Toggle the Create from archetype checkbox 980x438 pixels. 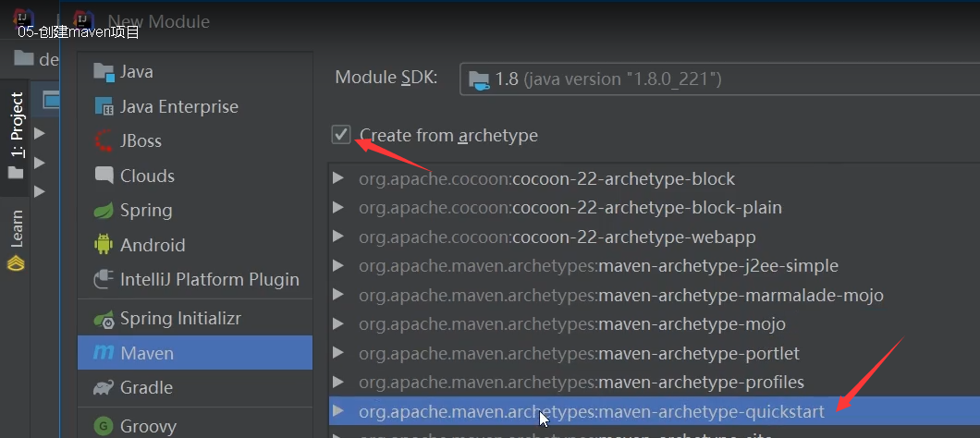tap(340, 134)
